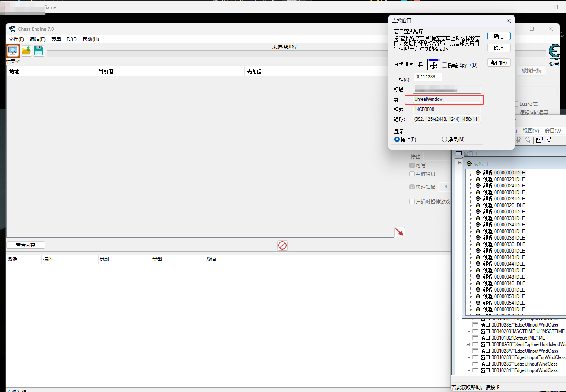
Task: Click the 当前值 column header
Action: click(170, 71)
